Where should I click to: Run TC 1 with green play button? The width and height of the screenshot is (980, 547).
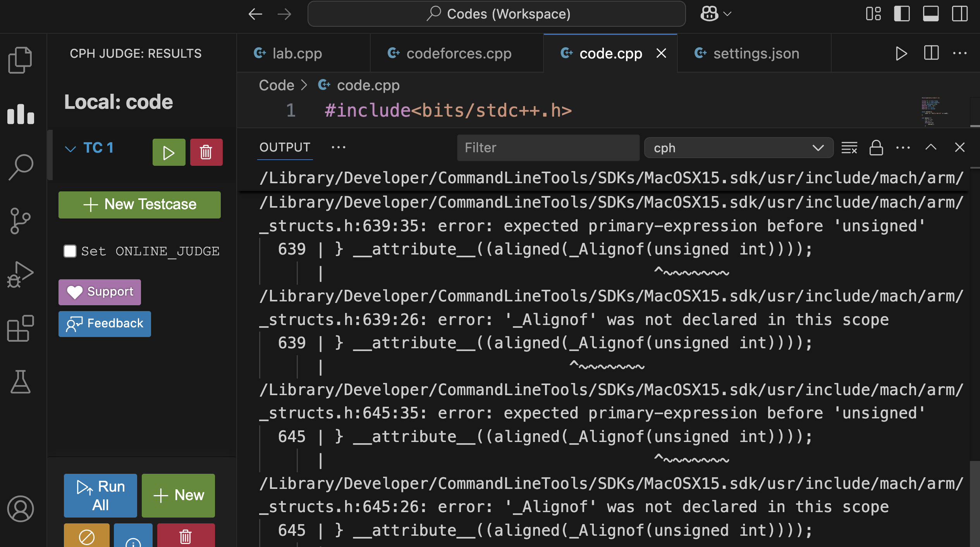(169, 152)
